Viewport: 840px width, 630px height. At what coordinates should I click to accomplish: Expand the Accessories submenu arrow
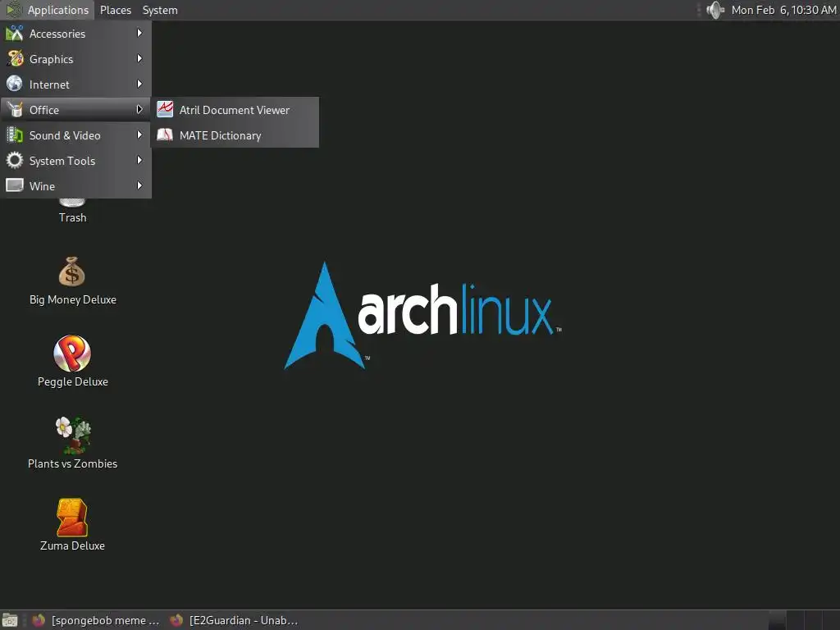(139, 33)
